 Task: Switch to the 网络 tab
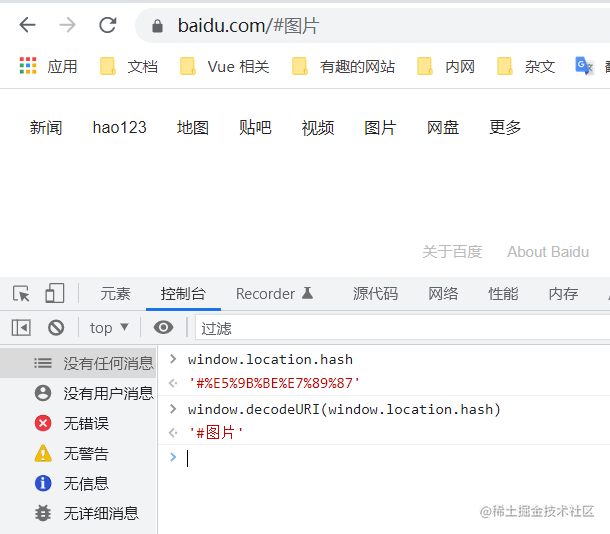coord(443,294)
